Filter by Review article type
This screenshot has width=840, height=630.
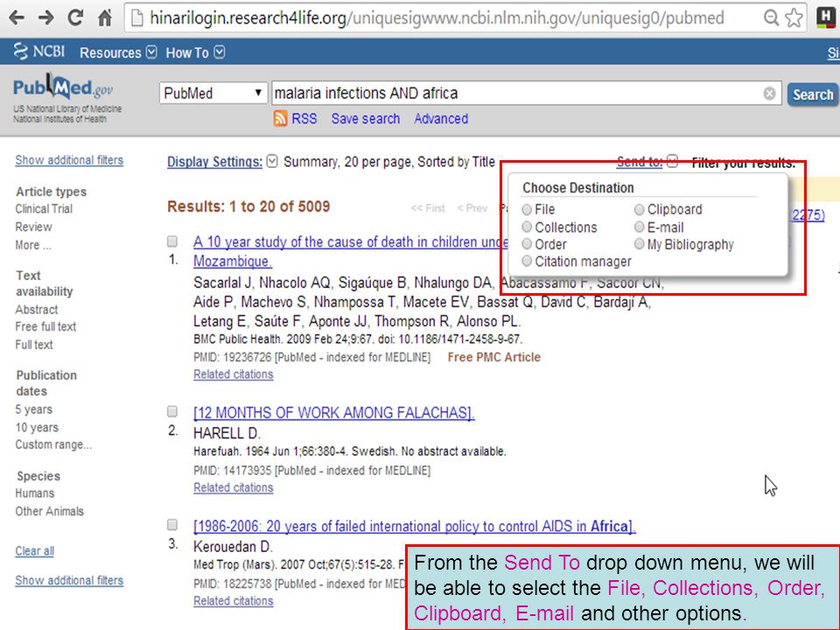(x=34, y=227)
